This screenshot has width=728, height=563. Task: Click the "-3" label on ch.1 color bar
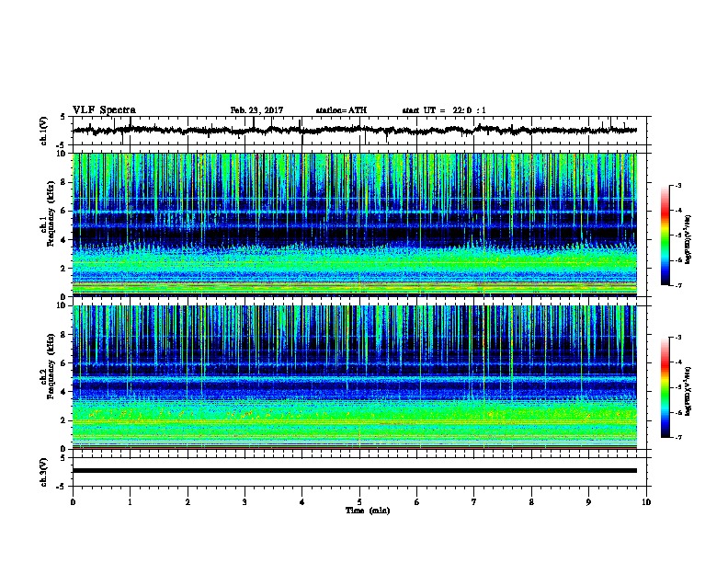tap(677, 186)
